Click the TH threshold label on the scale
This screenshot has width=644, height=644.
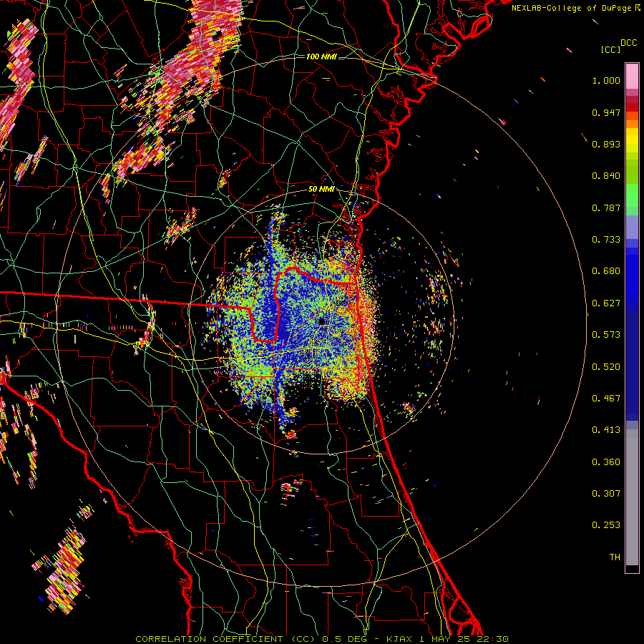click(615, 557)
